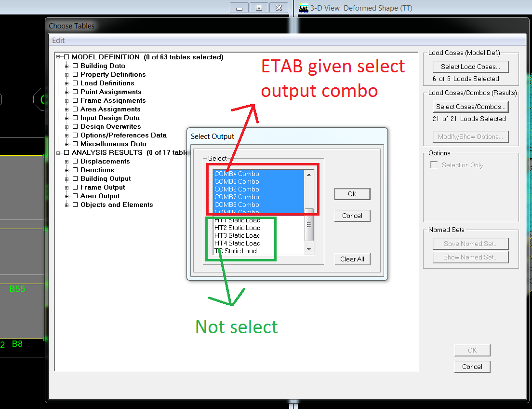Click Clear All in Select Output
Viewport: 532px width, 409px height.
352,259
